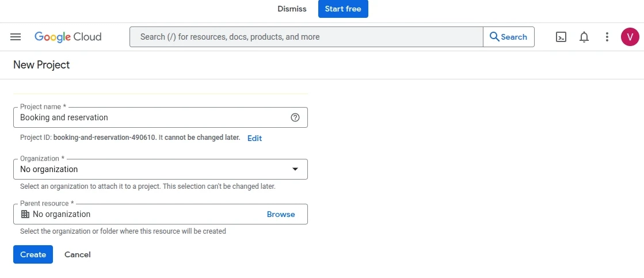The width and height of the screenshot is (644, 278).
Task: Edit the project ID
Action: [x=254, y=138]
